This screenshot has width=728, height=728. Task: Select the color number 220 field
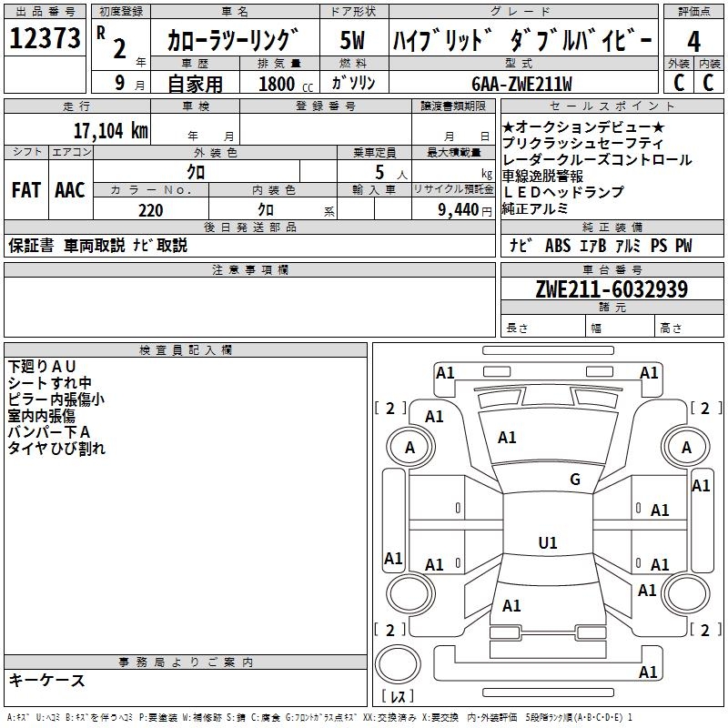tap(150, 210)
